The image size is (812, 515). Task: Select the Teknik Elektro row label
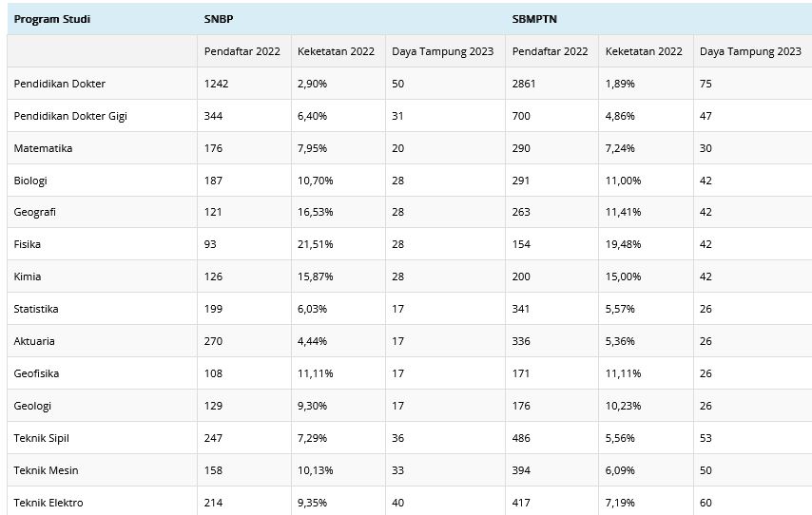click(102, 502)
